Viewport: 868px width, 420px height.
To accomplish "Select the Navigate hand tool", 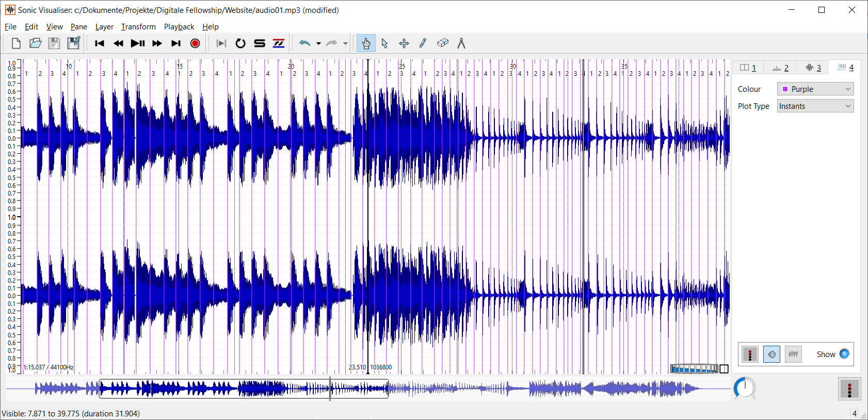I will click(x=366, y=43).
